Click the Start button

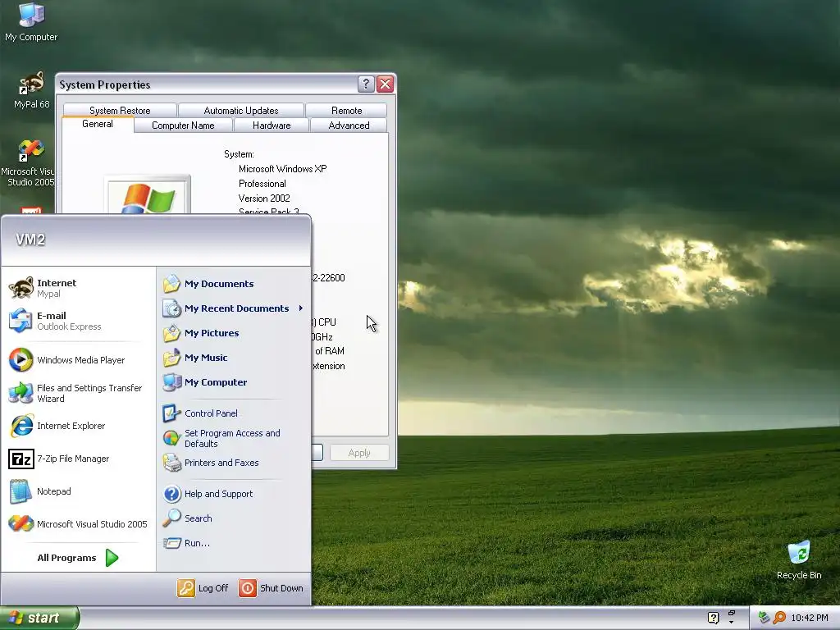39,618
